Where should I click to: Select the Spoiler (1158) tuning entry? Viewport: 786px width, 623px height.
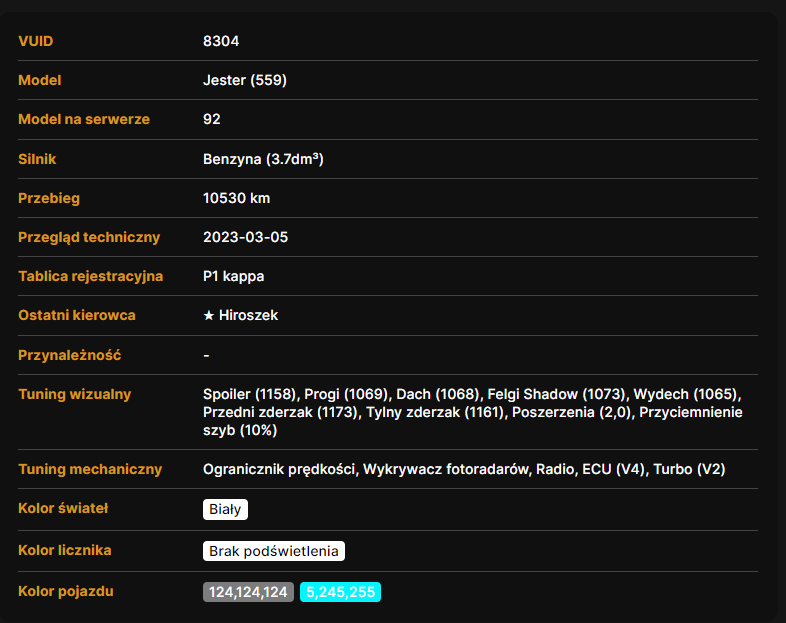tap(250, 394)
